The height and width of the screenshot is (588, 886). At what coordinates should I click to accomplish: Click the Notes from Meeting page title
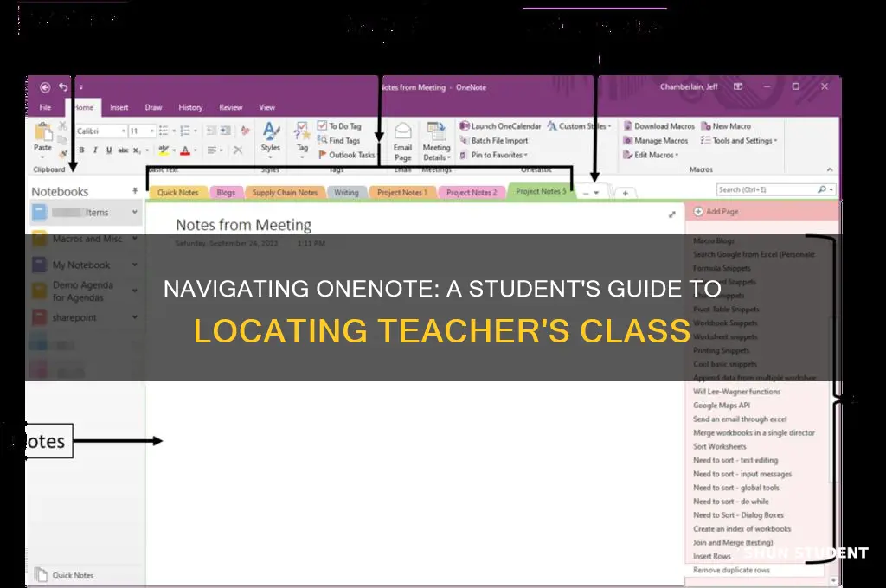tap(243, 225)
